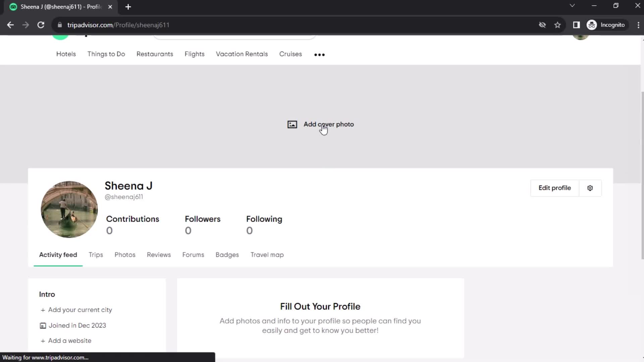Click the browser extensions puzzle icon
Screen dimensions: 644x362
[576, 25]
